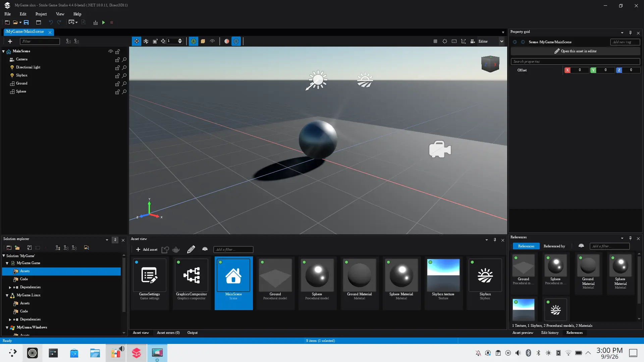Switch to the Referenced by tab

click(x=554, y=246)
